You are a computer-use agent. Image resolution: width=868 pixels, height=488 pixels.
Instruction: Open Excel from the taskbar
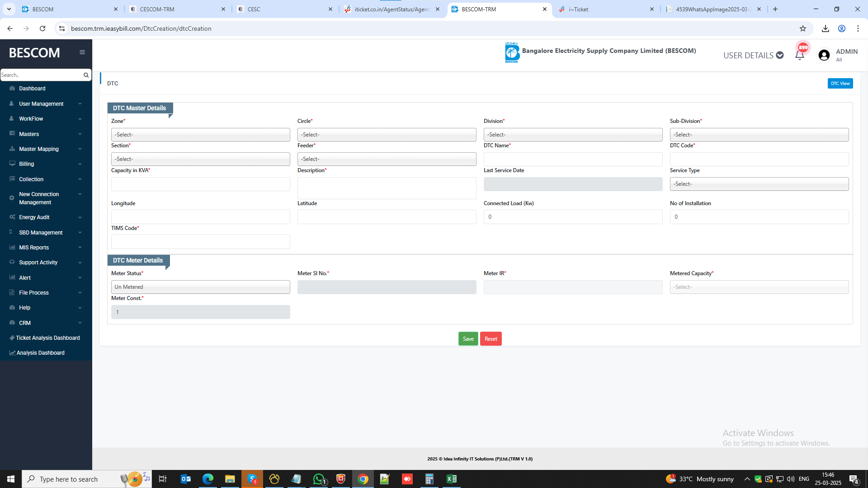451,479
